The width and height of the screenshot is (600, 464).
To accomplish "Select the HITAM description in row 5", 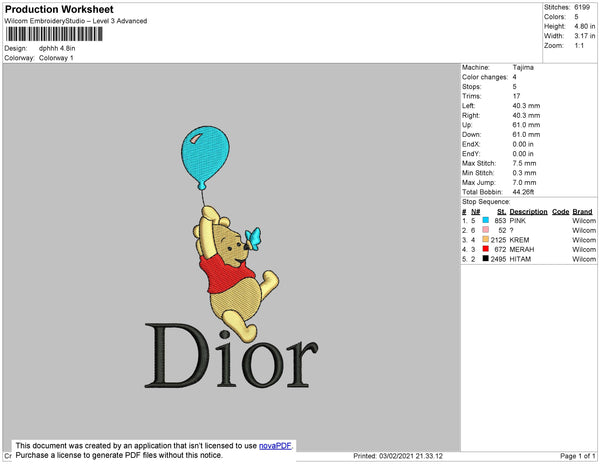I will [x=520, y=259].
